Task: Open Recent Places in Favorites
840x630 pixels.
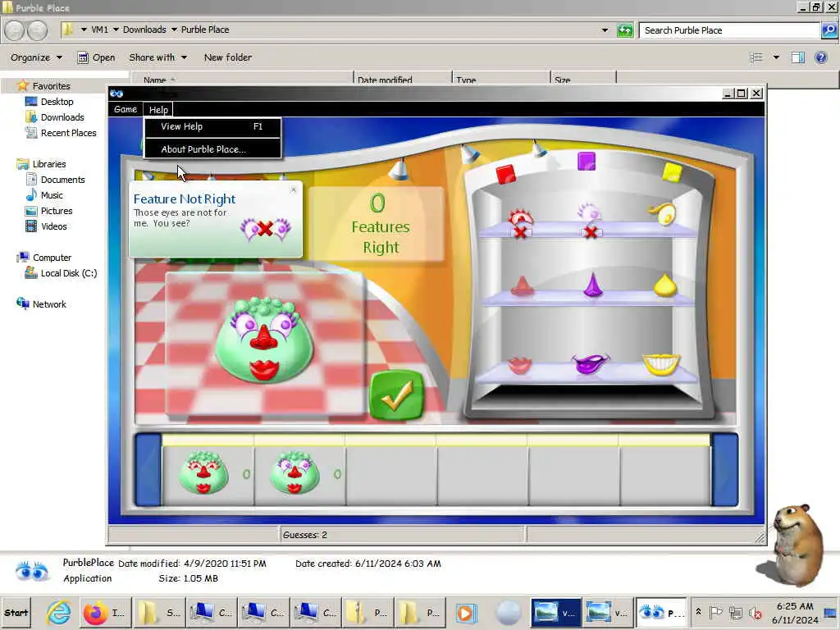Action: [69, 133]
